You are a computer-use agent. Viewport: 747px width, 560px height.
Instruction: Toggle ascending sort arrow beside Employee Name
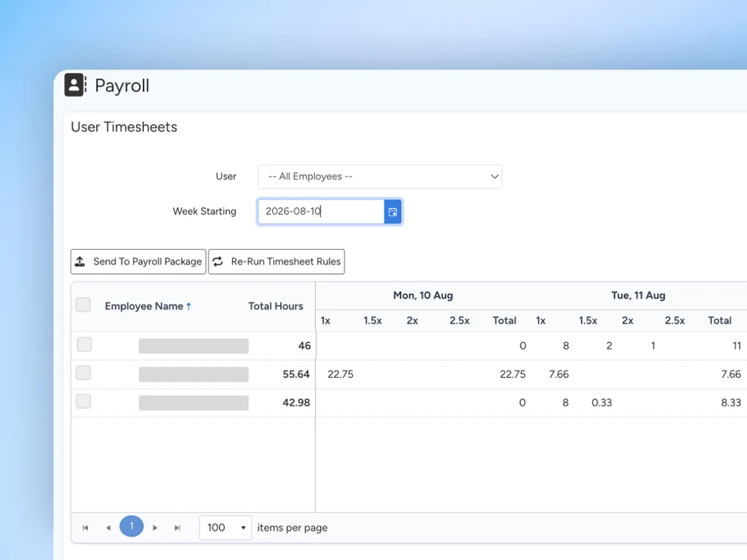click(x=189, y=306)
